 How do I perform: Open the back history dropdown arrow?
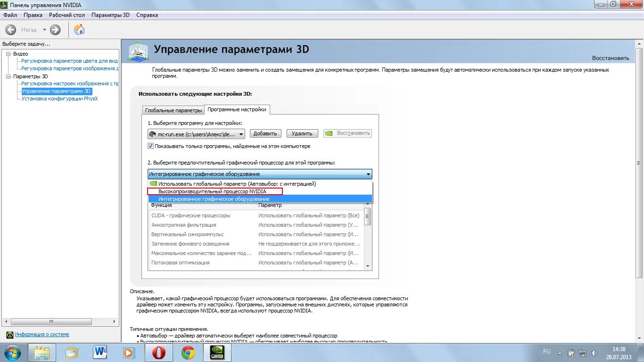coord(44,30)
